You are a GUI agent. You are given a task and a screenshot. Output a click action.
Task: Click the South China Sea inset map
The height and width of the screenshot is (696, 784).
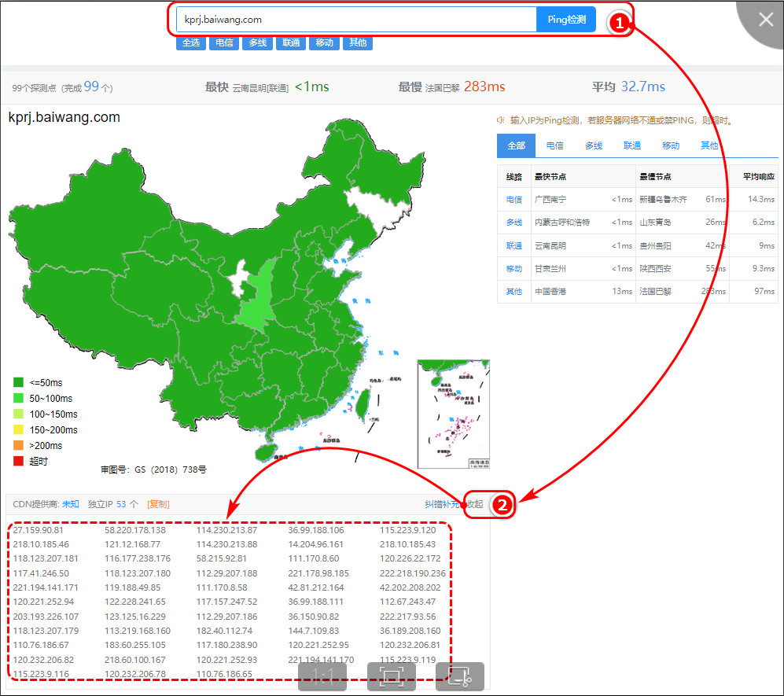click(453, 414)
